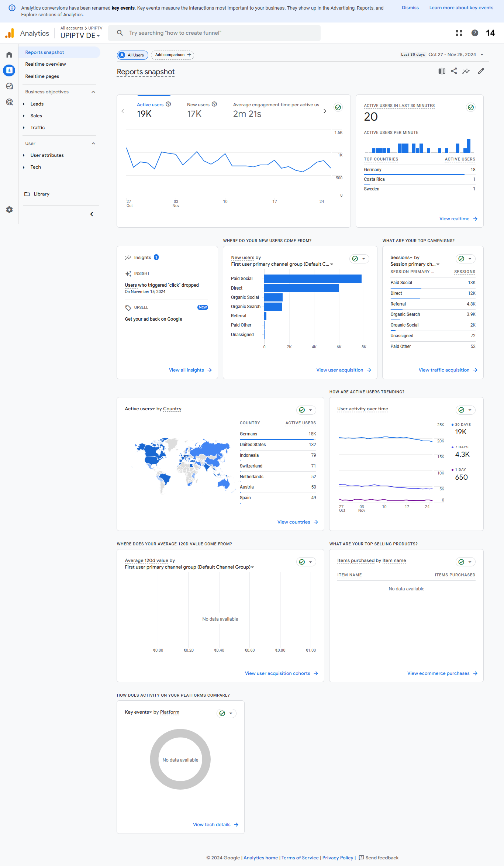The image size is (504, 866).
Task: Select Average engagement time metric tab
Action: pos(276,110)
